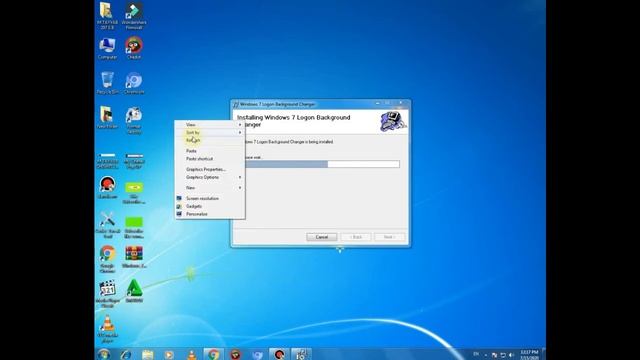Select the crossed tools desktop shortcut

click(107, 224)
